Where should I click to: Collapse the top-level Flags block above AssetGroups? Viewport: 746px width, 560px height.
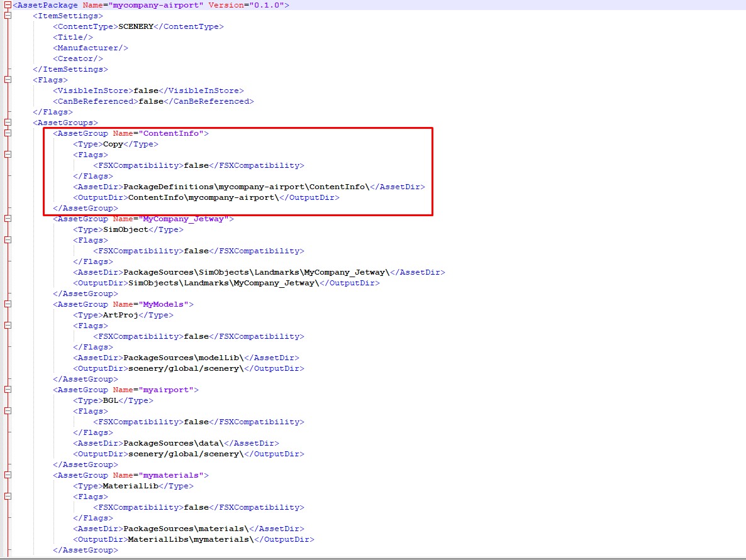click(8, 80)
